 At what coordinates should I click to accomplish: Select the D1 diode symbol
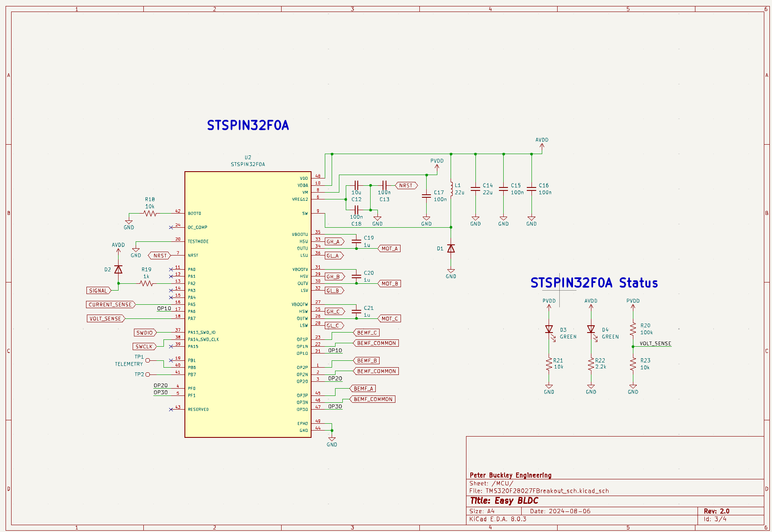click(451, 248)
